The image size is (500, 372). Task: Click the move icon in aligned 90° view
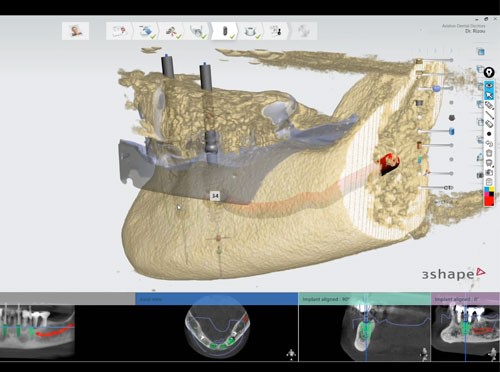[424, 354]
